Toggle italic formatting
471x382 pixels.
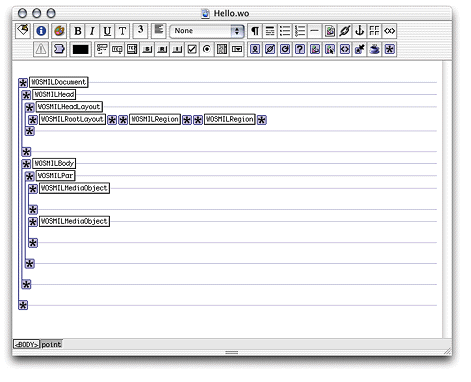[92, 31]
